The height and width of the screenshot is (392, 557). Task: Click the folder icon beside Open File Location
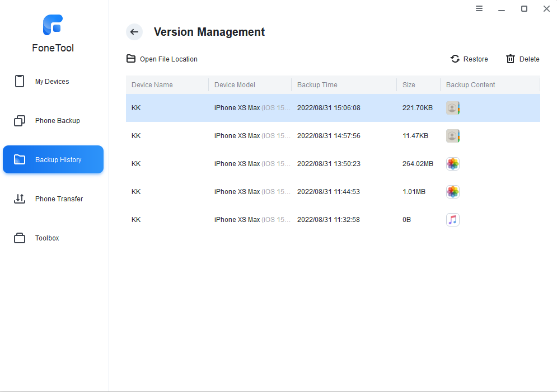click(131, 59)
